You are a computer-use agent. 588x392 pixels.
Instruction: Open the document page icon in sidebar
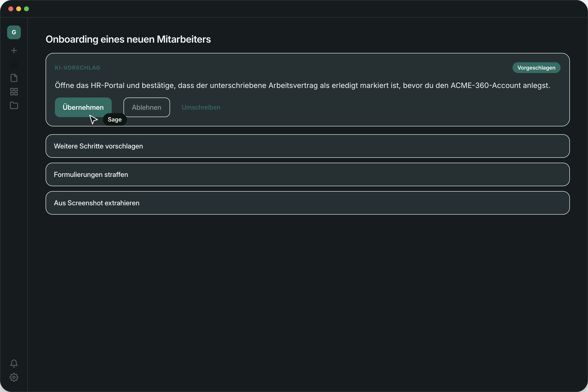(x=14, y=78)
